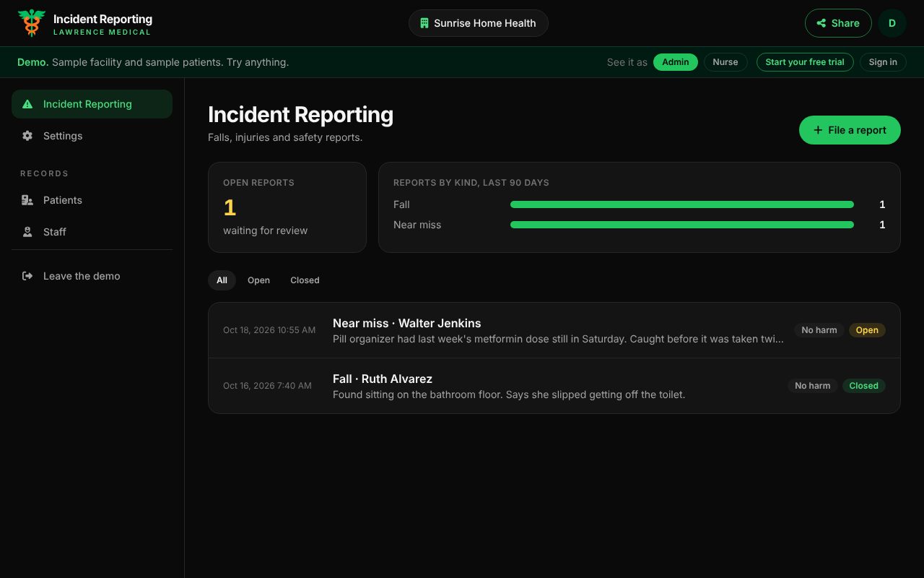This screenshot has width=924, height=578.
Task: Click the Oct 16, 2026 7:40 AM timestamp
Action: tap(267, 386)
